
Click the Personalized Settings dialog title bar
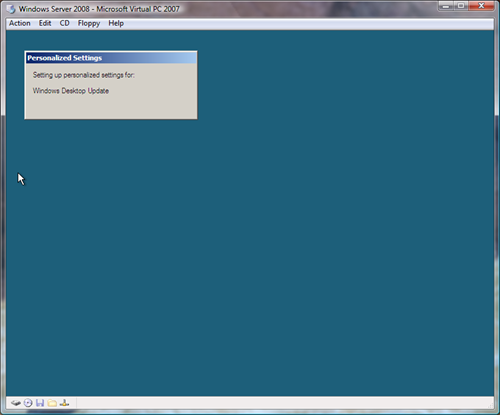point(111,58)
